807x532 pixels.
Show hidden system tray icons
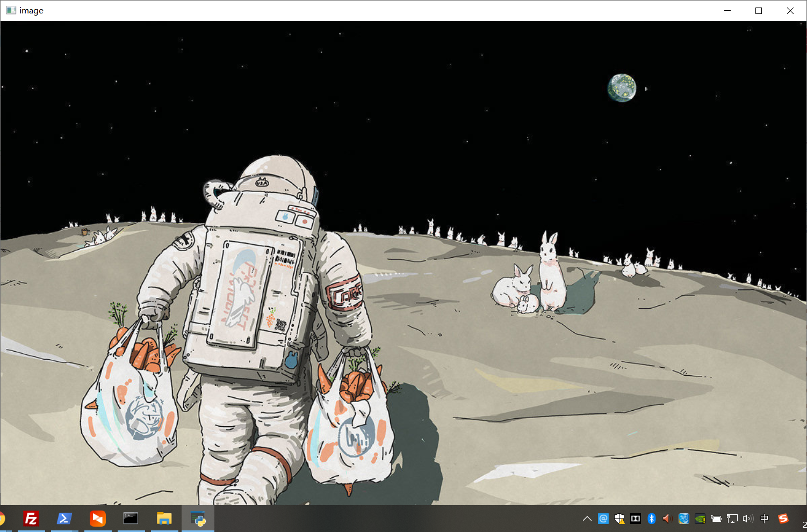[x=587, y=519]
